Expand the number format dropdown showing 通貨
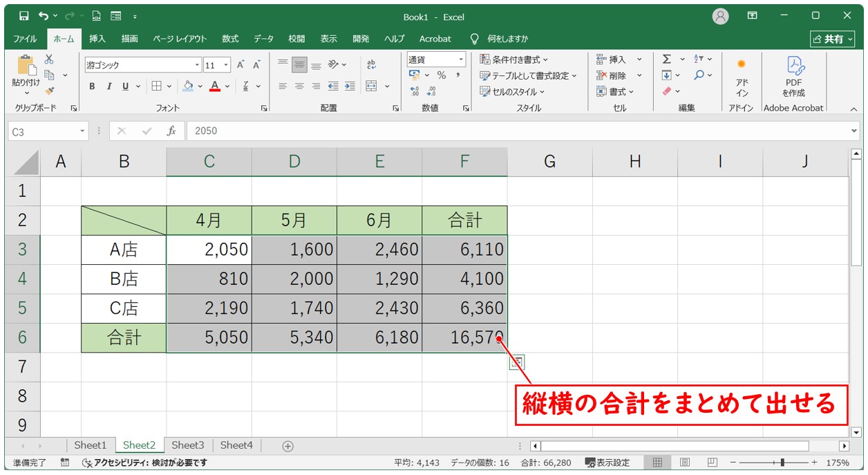Image resolution: width=868 pixels, height=475 pixels. point(461,59)
